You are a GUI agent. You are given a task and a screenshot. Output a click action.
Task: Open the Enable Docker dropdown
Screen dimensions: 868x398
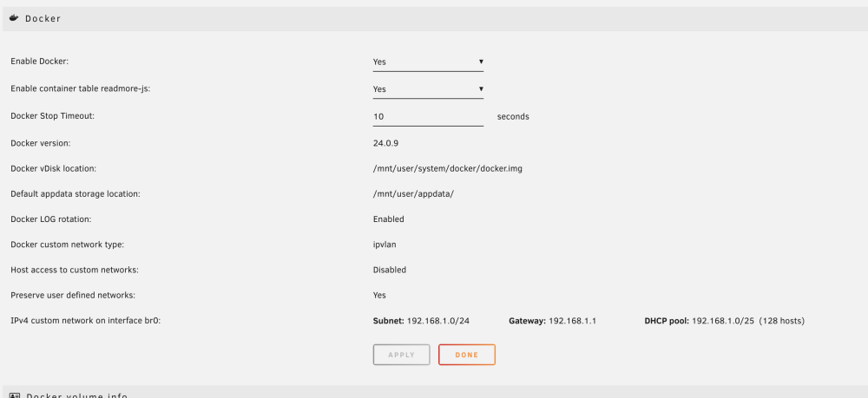click(428, 62)
